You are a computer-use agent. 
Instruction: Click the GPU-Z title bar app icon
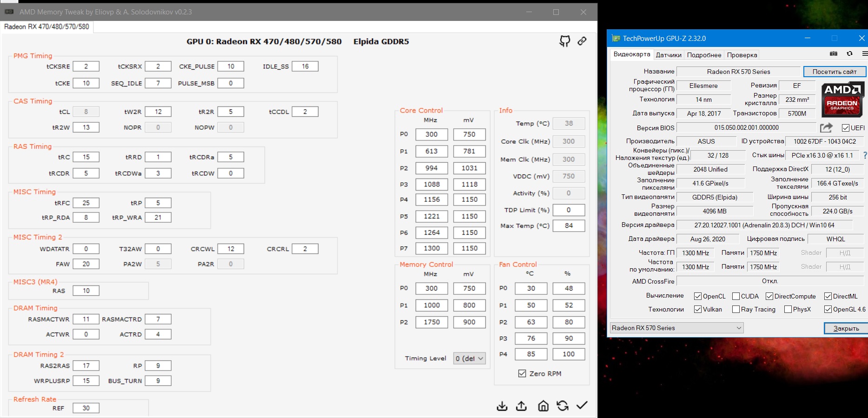click(616, 39)
